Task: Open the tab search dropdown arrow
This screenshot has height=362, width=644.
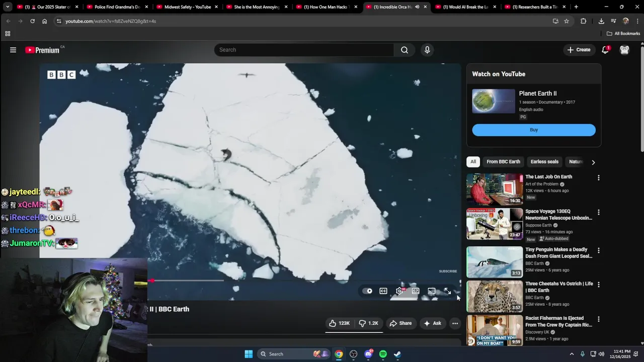Action: 8,7
